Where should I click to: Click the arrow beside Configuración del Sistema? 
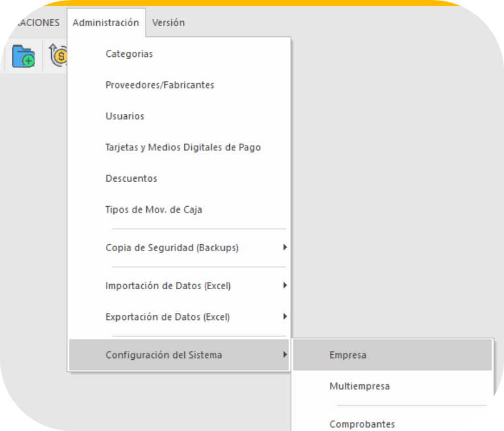tap(285, 355)
